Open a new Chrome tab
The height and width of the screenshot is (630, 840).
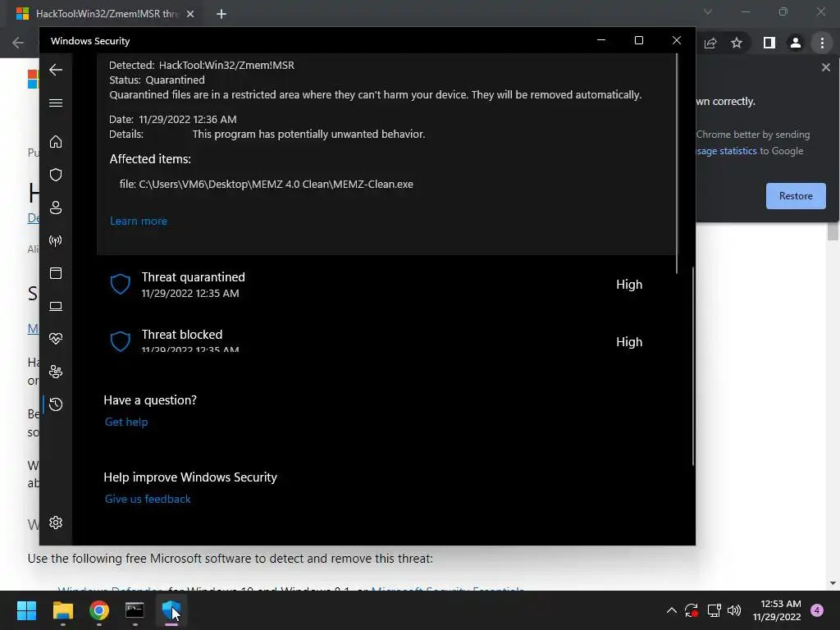(221, 14)
